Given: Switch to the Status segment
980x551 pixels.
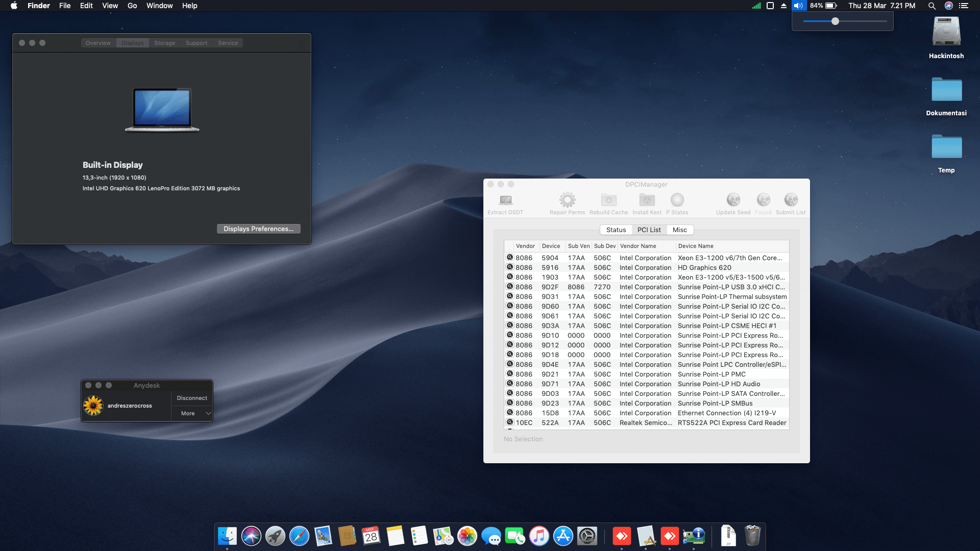Looking at the screenshot, I should tap(616, 230).
